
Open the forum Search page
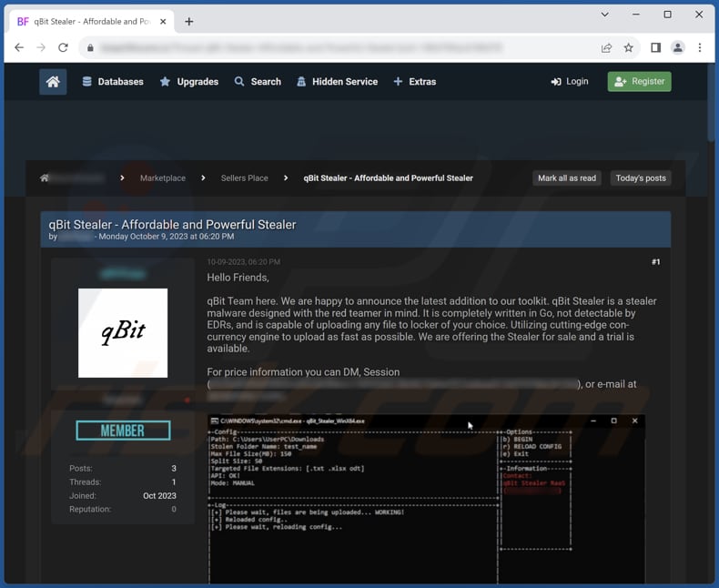[258, 82]
